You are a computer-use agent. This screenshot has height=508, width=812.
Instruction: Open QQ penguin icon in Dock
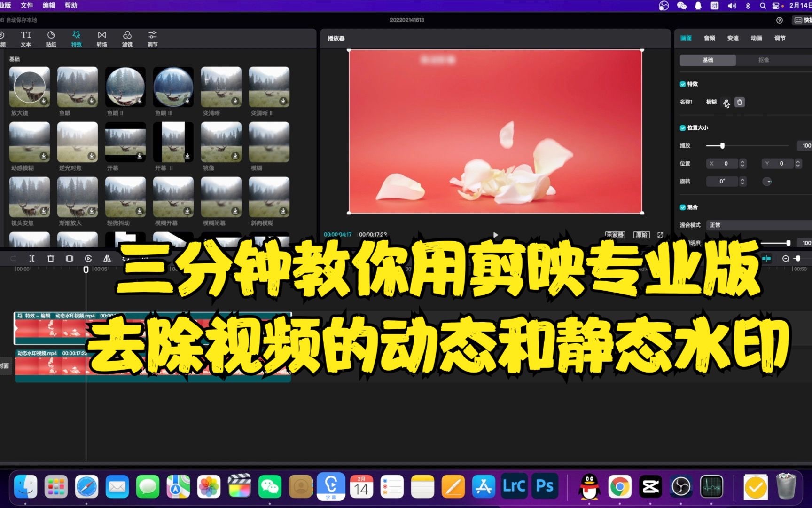(x=589, y=486)
